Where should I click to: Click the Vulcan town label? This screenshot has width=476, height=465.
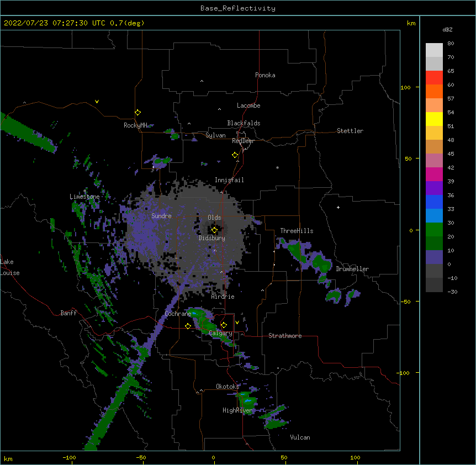(x=300, y=437)
